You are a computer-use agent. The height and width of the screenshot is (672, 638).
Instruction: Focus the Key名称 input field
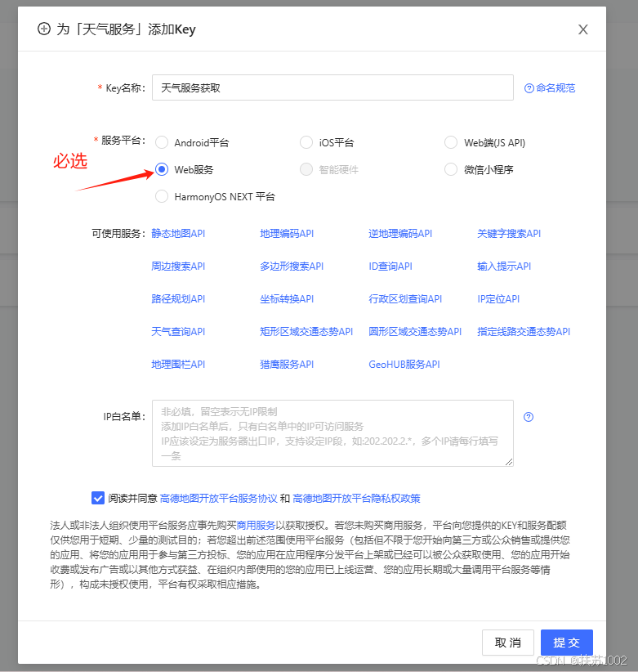point(332,87)
